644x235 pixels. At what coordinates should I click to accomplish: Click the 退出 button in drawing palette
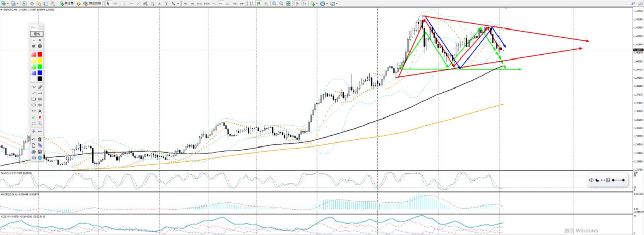pos(37,34)
